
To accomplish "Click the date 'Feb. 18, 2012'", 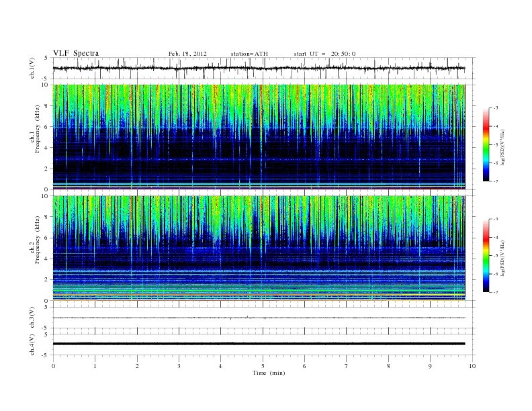I will (x=187, y=54).
